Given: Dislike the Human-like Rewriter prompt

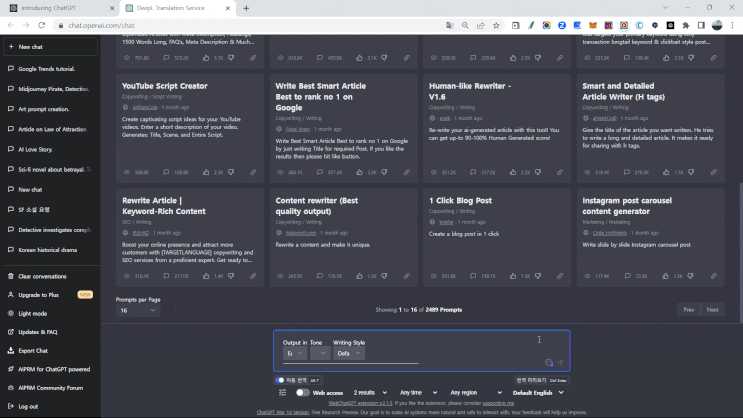Looking at the screenshot, I should [x=538, y=172].
